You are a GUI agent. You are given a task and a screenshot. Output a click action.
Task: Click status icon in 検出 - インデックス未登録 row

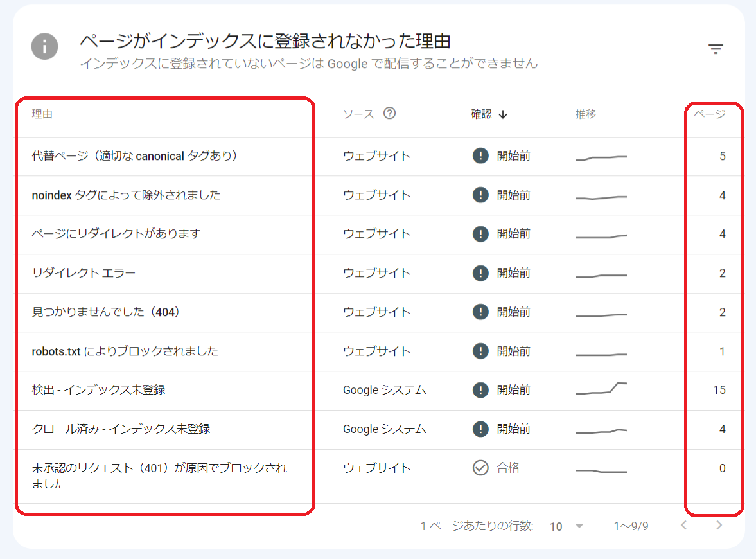[x=480, y=390]
